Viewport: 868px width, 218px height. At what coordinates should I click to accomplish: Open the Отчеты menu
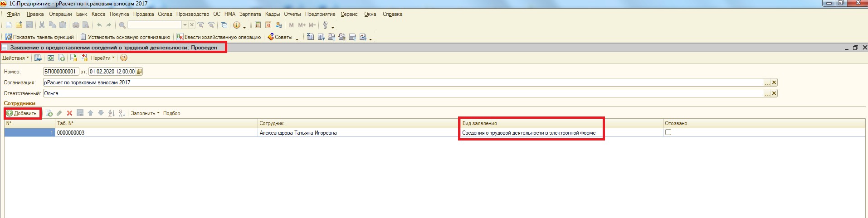pos(293,14)
